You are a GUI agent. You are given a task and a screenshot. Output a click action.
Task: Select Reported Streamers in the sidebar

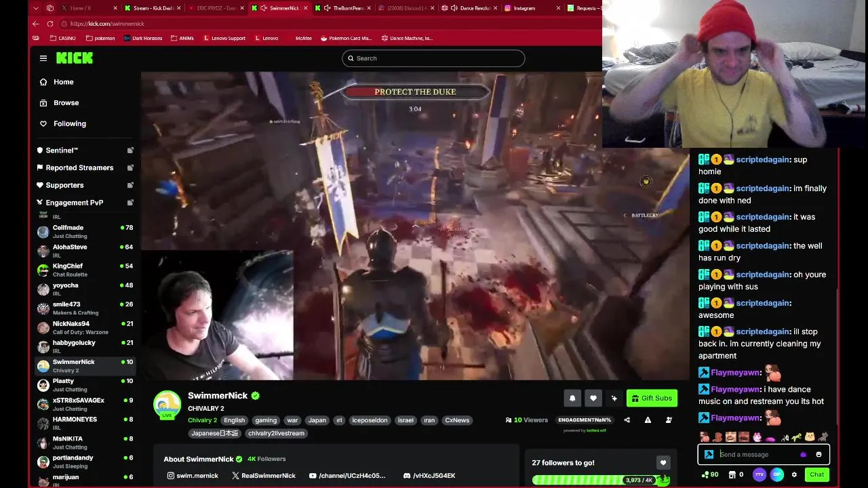tap(79, 168)
